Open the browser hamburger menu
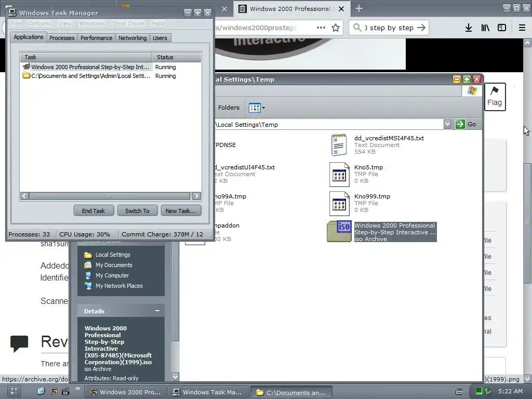This screenshot has width=532, height=399. tap(522, 28)
